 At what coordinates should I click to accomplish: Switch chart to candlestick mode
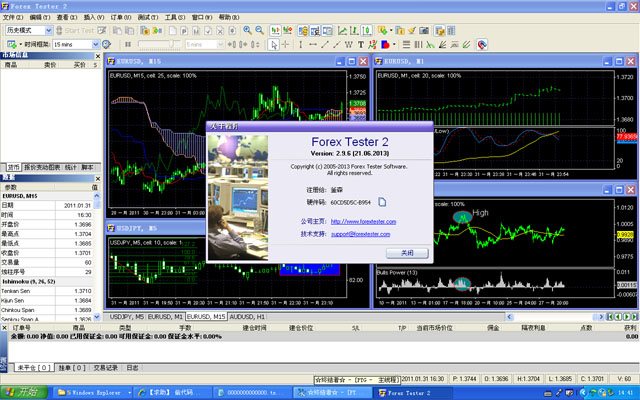coord(367,30)
